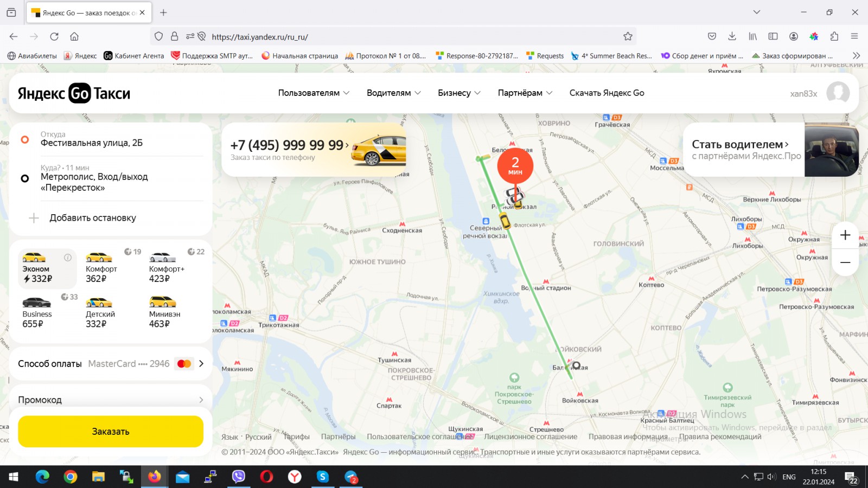The height and width of the screenshot is (488, 868).
Task: Click the xan83x username
Action: (x=803, y=93)
